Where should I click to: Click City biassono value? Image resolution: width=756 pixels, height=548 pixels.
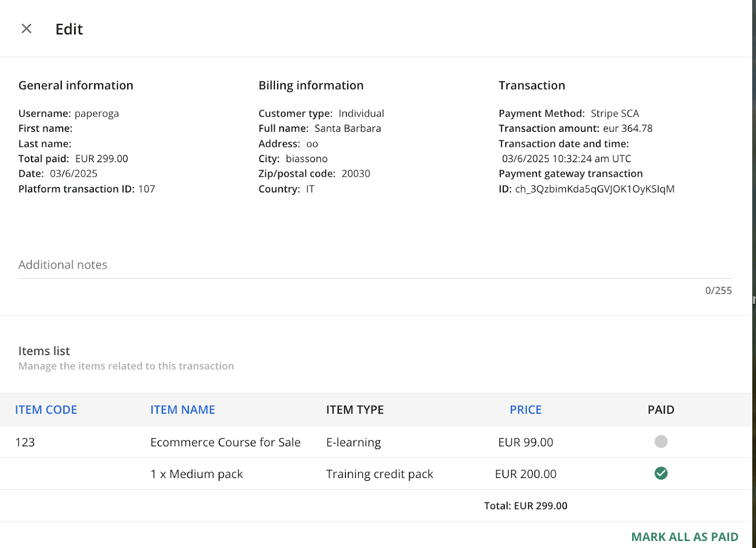point(307,158)
